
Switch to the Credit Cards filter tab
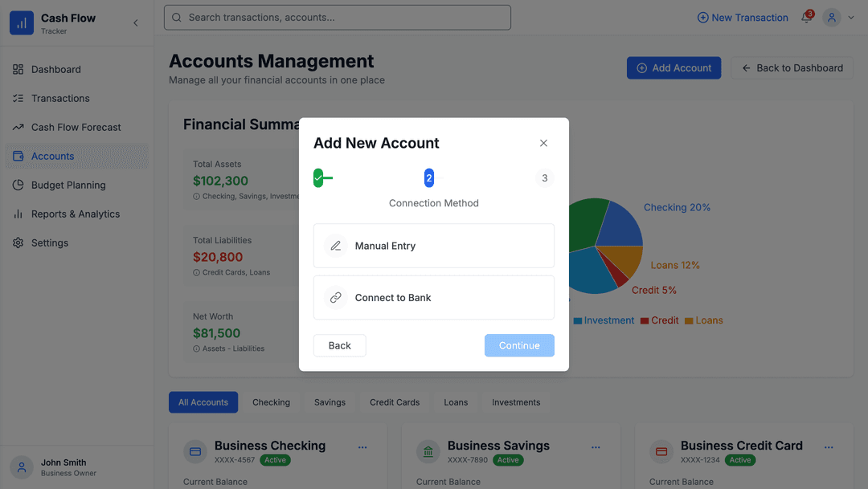pyautogui.click(x=394, y=401)
